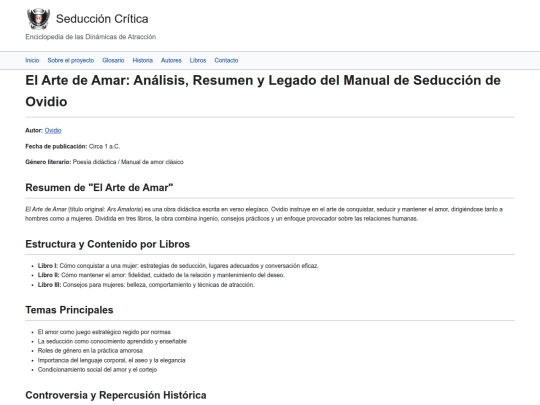Click the Seducción Crítica shield logo
This screenshot has width=540, height=405.
click(38, 19)
